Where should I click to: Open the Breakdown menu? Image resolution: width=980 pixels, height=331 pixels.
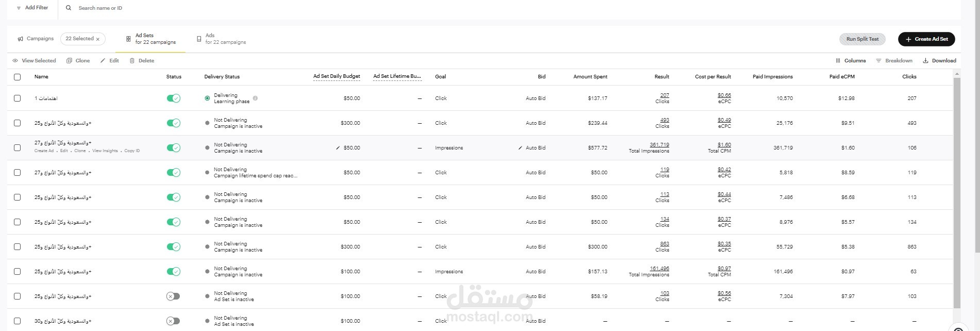894,61
